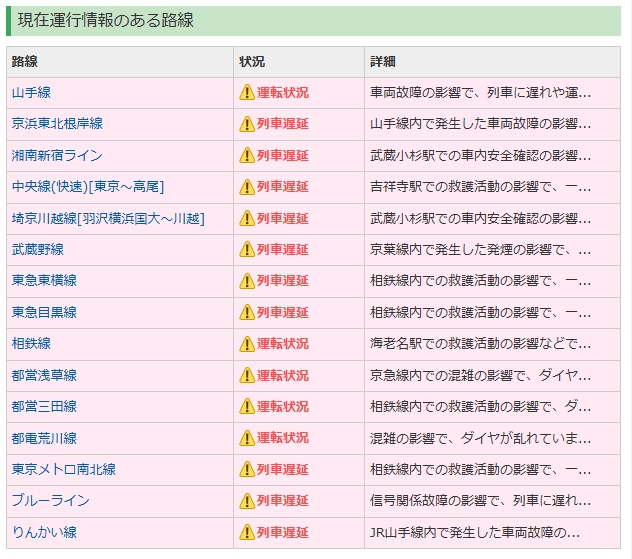Select 列車遅延 status text for 京浜東北根岸線
The width and height of the screenshot is (632, 559).
(x=283, y=124)
